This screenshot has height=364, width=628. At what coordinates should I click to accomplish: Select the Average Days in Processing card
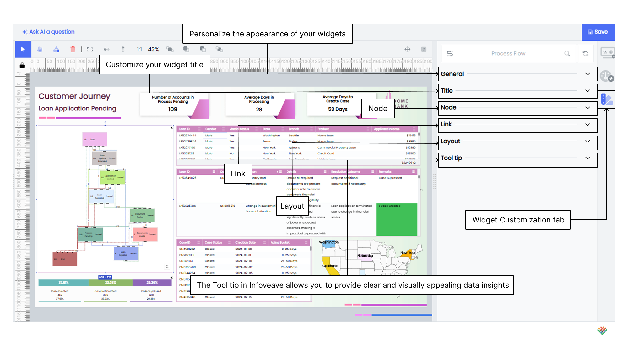(260, 105)
